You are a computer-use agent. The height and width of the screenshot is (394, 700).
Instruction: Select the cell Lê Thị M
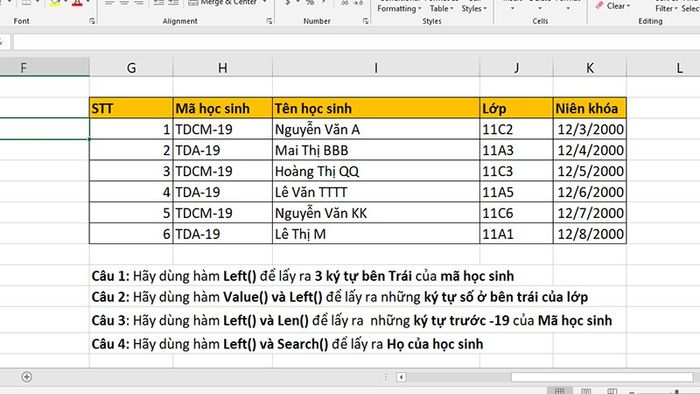(x=376, y=233)
